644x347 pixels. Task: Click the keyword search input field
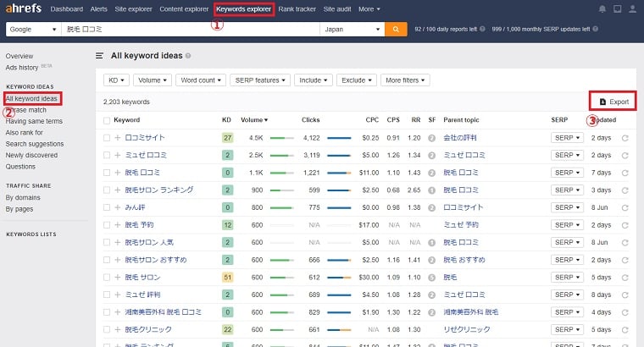(x=191, y=29)
